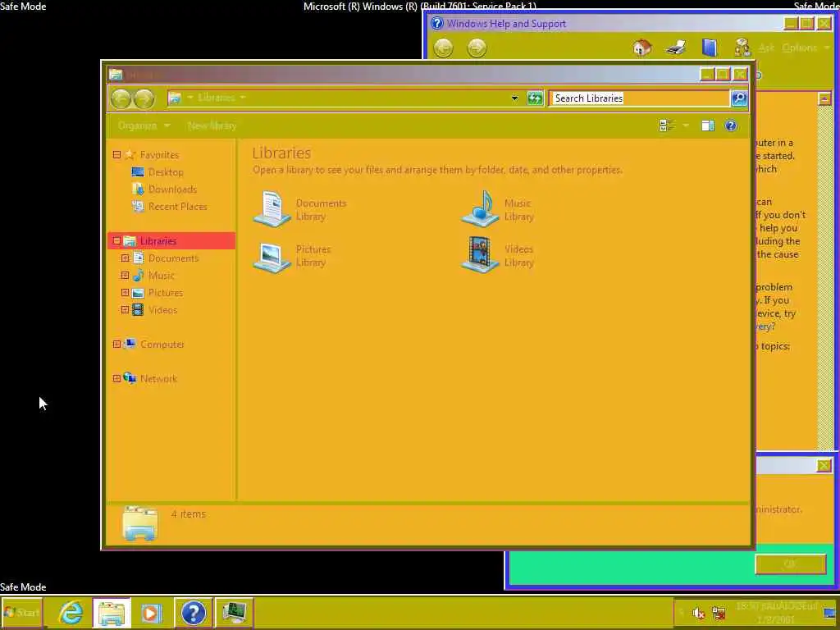840x630 pixels.
Task: Change your view icon in Explorer toolbar
Action: tap(666, 126)
